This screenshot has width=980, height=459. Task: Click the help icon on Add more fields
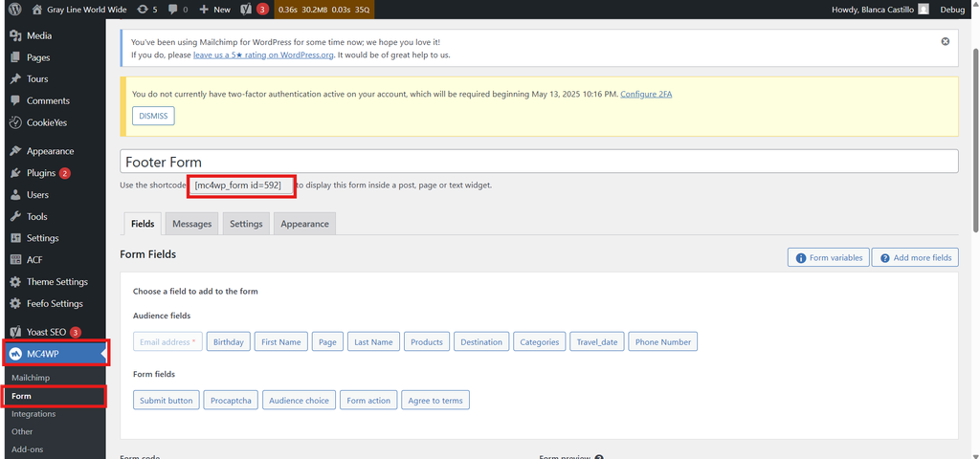[885, 258]
